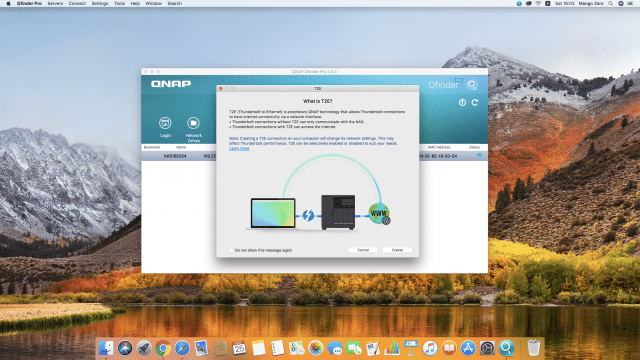
Task: Click the Bookmark column header
Action: point(152,147)
